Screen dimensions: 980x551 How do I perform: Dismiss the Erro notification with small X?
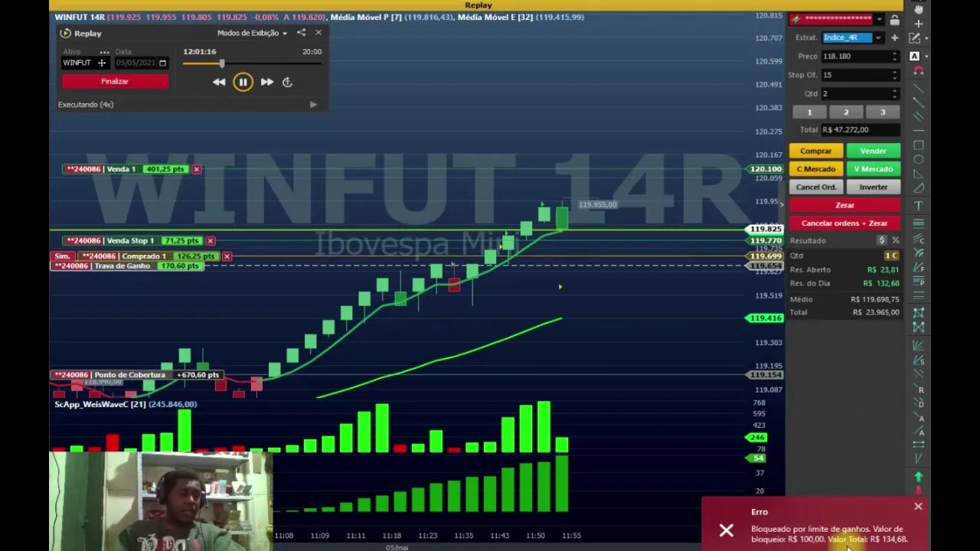[x=918, y=507]
